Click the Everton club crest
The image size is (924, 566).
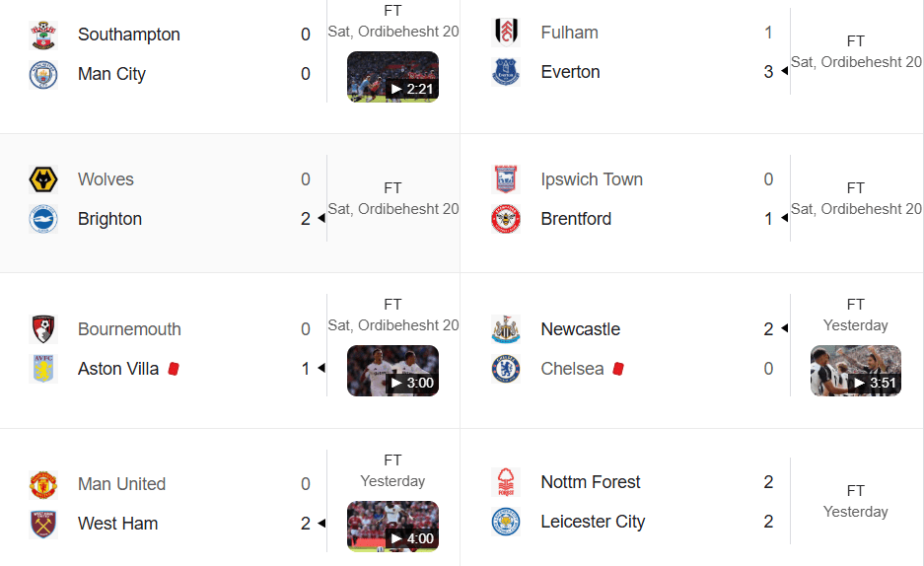[506, 72]
